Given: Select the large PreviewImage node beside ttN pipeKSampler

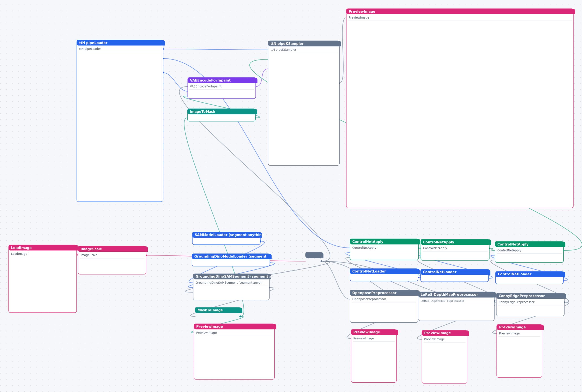Looking at the screenshot, I should tap(460, 108).
